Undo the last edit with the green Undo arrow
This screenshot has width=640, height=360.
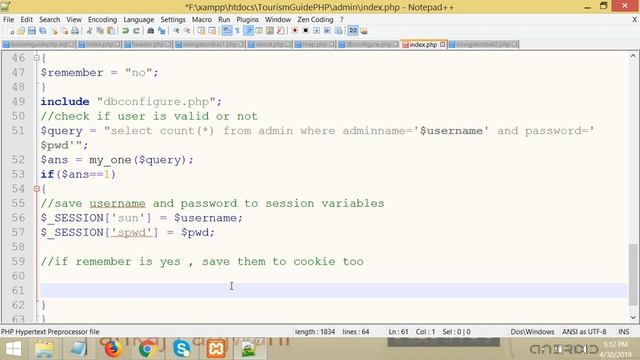[x=125, y=31]
